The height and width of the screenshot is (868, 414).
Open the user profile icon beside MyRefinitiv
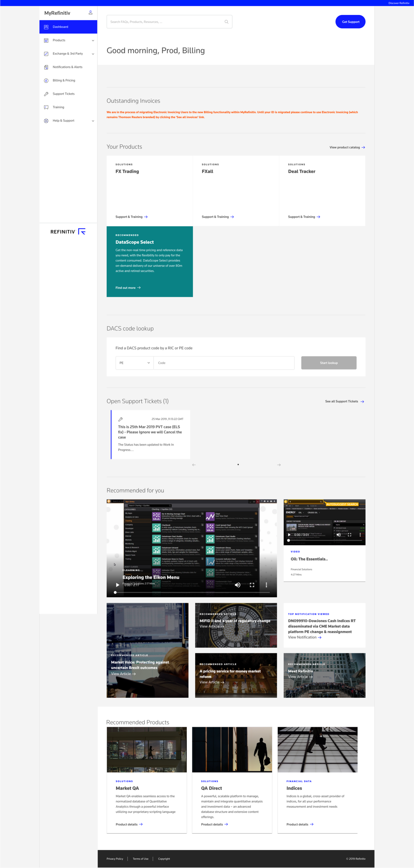90,13
